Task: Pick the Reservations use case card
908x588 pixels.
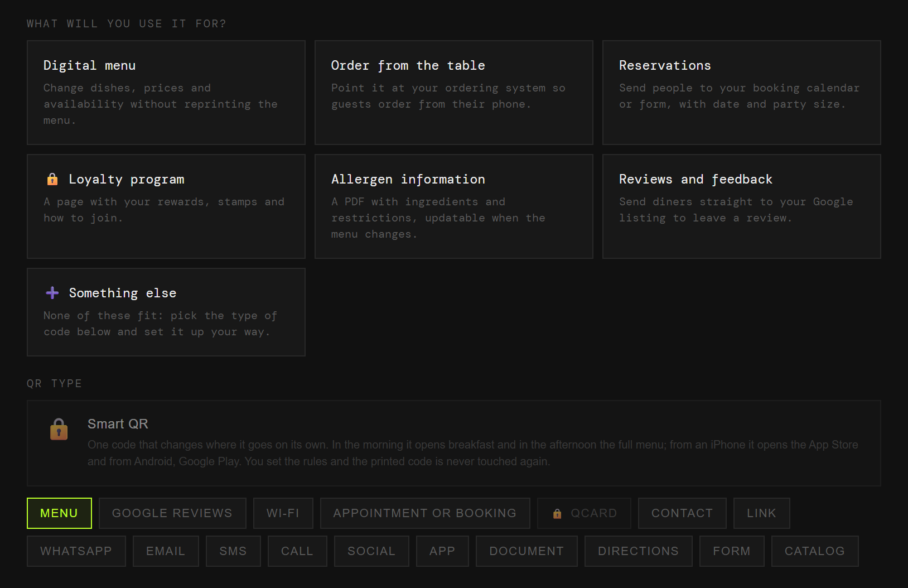Action: click(742, 93)
